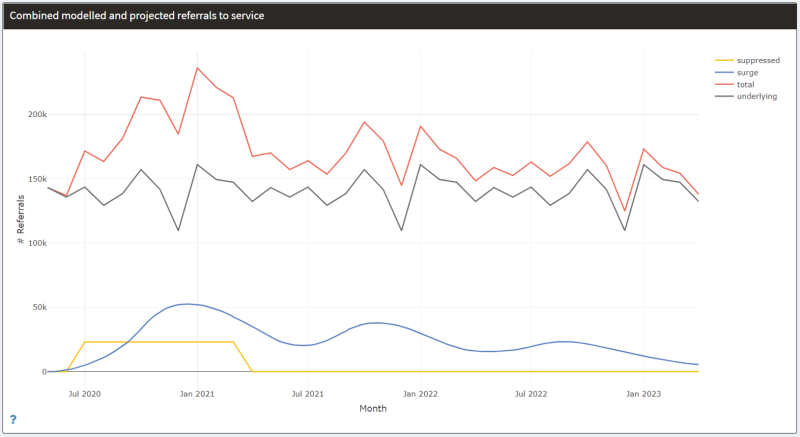Screen dimensions: 800x437
Task: Toggle the suppressed series in the legend
Action: (x=757, y=60)
